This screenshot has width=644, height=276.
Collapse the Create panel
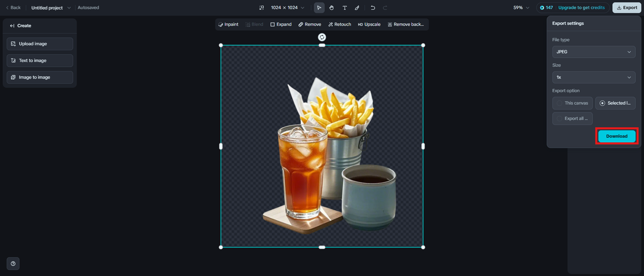(13, 26)
